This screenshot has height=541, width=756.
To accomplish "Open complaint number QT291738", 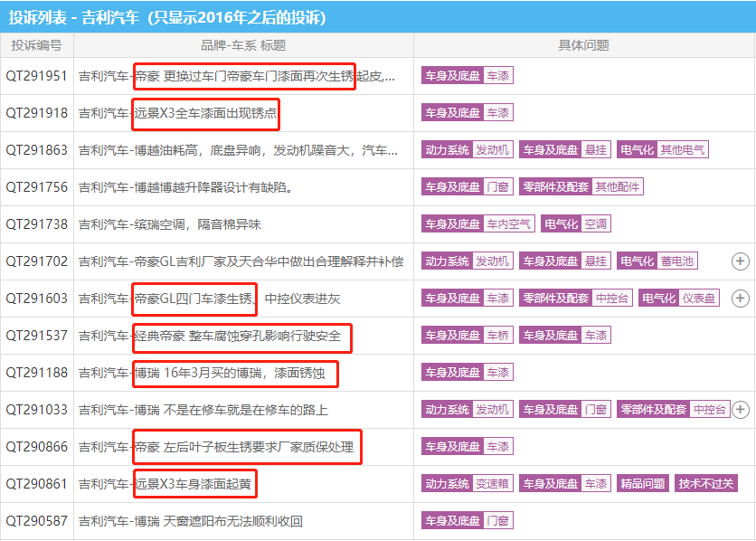I will pos(37,224).
